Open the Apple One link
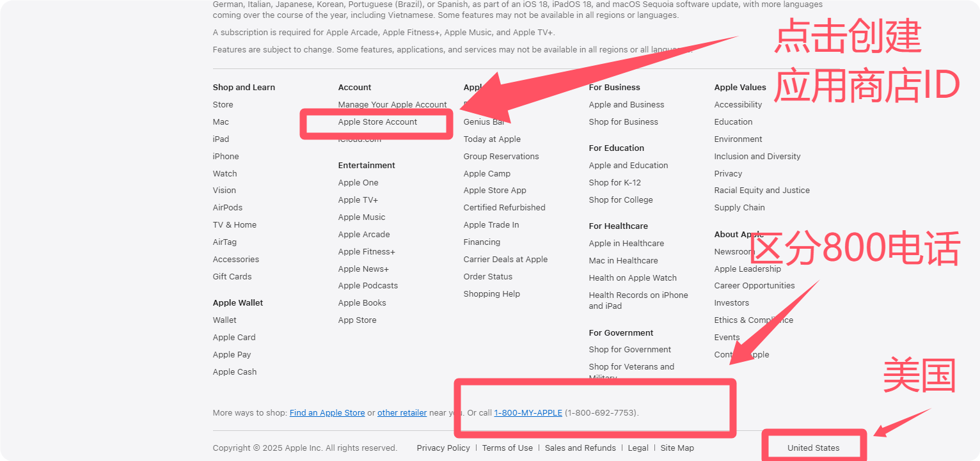 click(358, 183)
